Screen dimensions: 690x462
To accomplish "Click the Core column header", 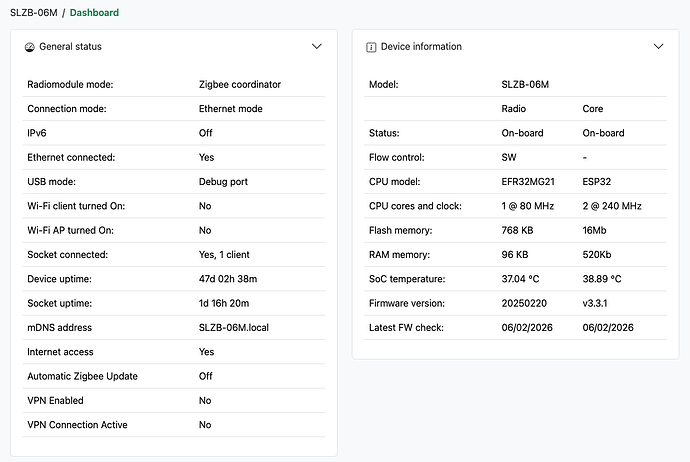I will pyautogui.click(x=593, y=109).
